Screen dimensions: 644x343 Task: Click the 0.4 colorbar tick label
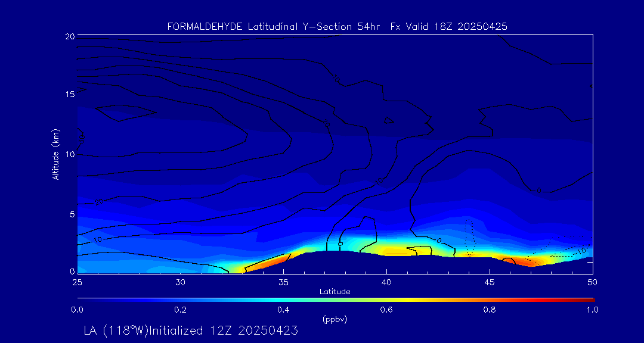283,310
